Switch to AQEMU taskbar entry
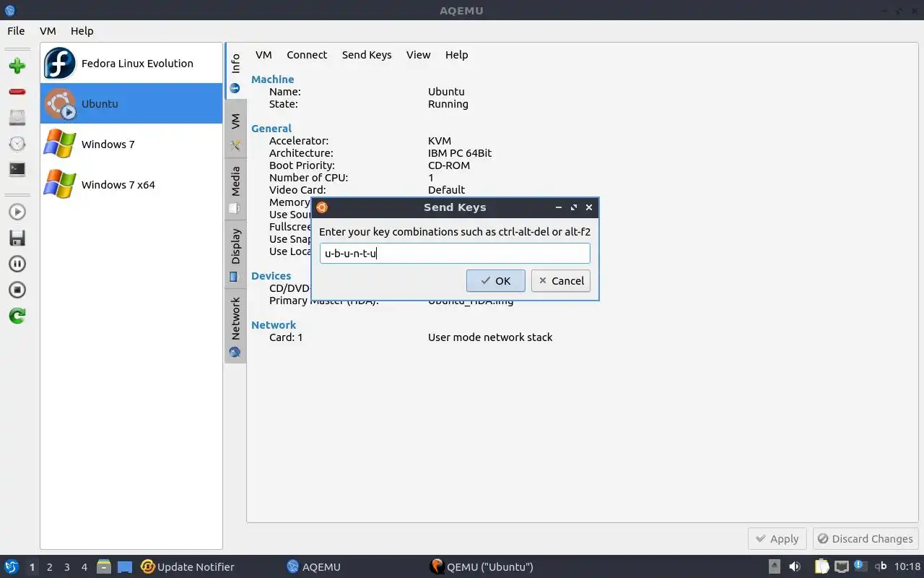This screenshot has height=578, width=924. pos(314,567)
